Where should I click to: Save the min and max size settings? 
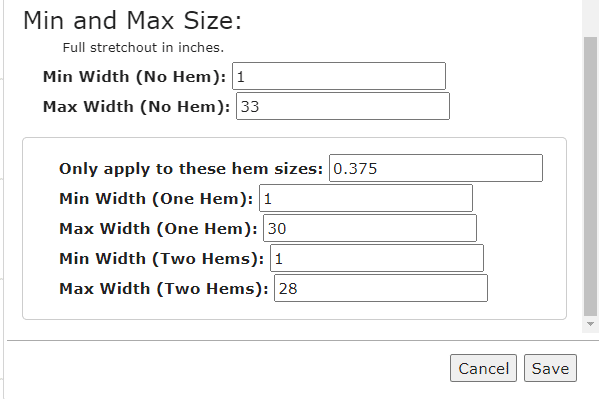point(550,368)
